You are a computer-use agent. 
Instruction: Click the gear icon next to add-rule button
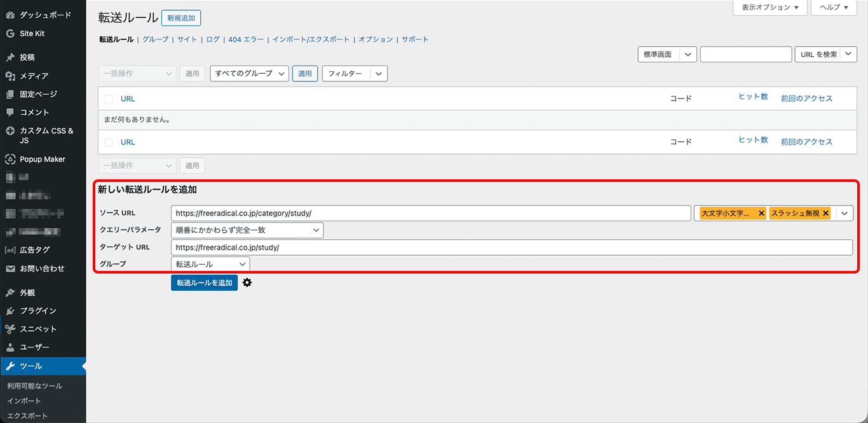tap(247, 282)
